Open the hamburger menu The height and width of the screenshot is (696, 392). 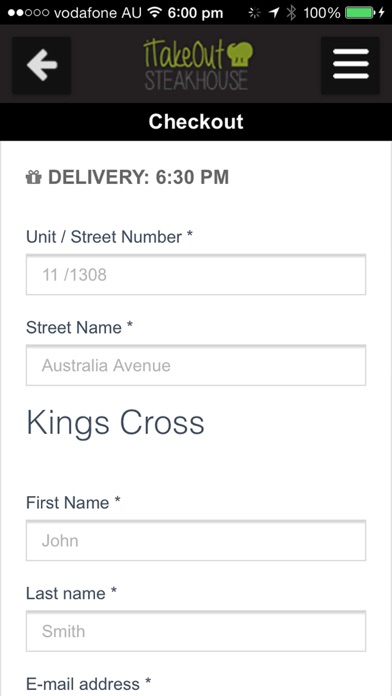pyautogui.click(x=350, y=65)
